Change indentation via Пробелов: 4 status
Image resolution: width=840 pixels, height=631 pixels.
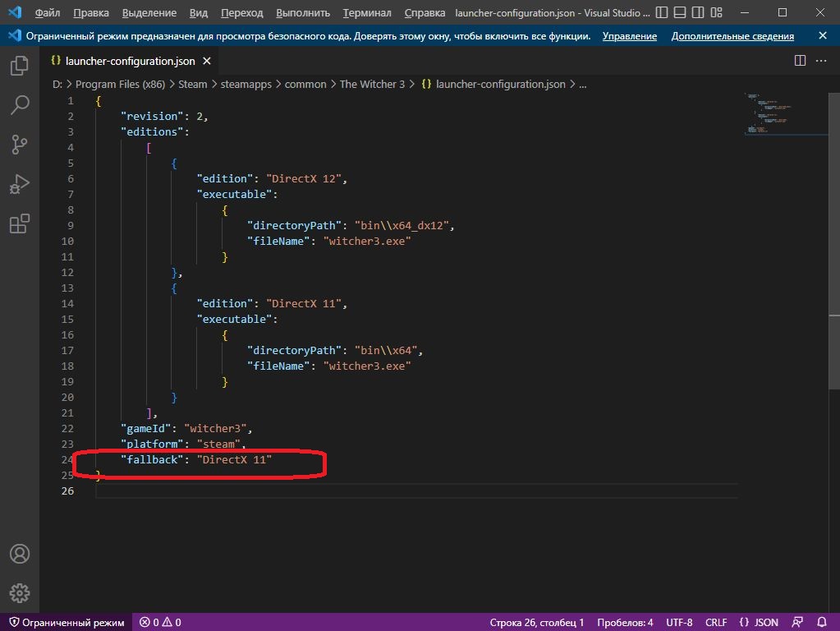(x=625, y=622)
